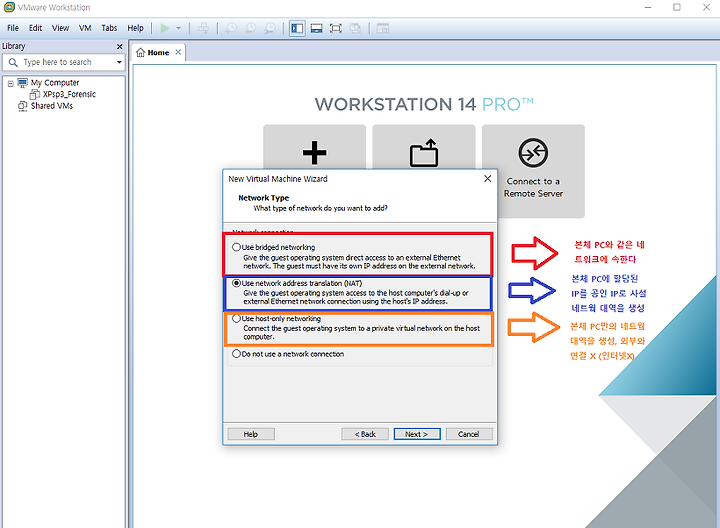Click the green Power On play icon
This screenshot has width=720, height=528.
[165, 28]
